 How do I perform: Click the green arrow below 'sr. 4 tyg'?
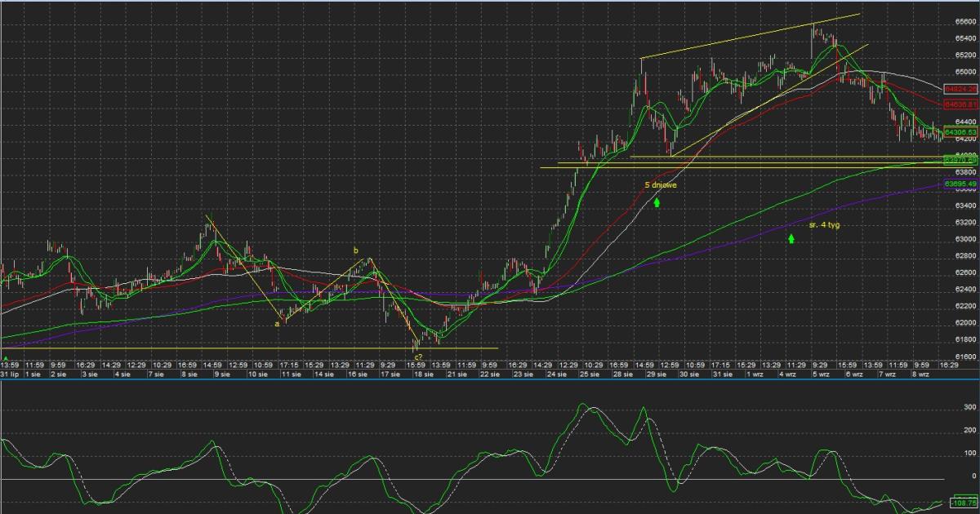coord(791,238)
